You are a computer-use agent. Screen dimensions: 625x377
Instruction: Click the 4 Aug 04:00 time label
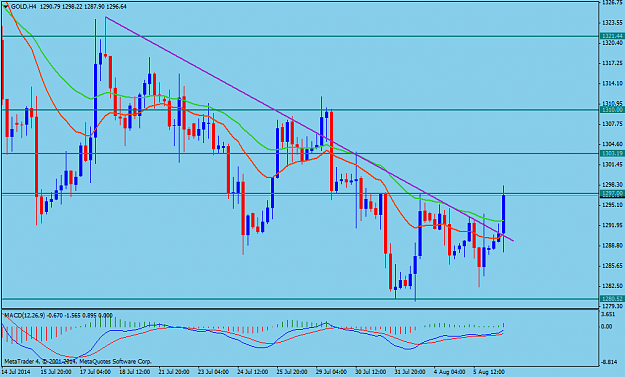450,372
